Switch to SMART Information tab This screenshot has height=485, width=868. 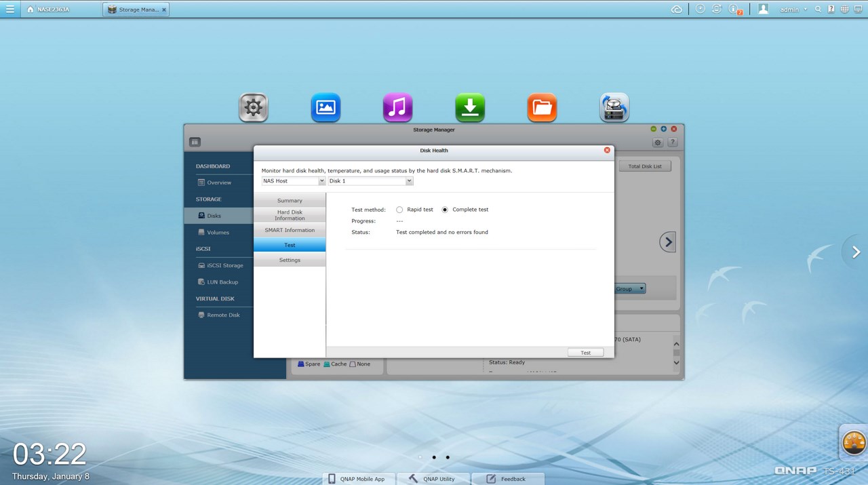tap(290, 230)
